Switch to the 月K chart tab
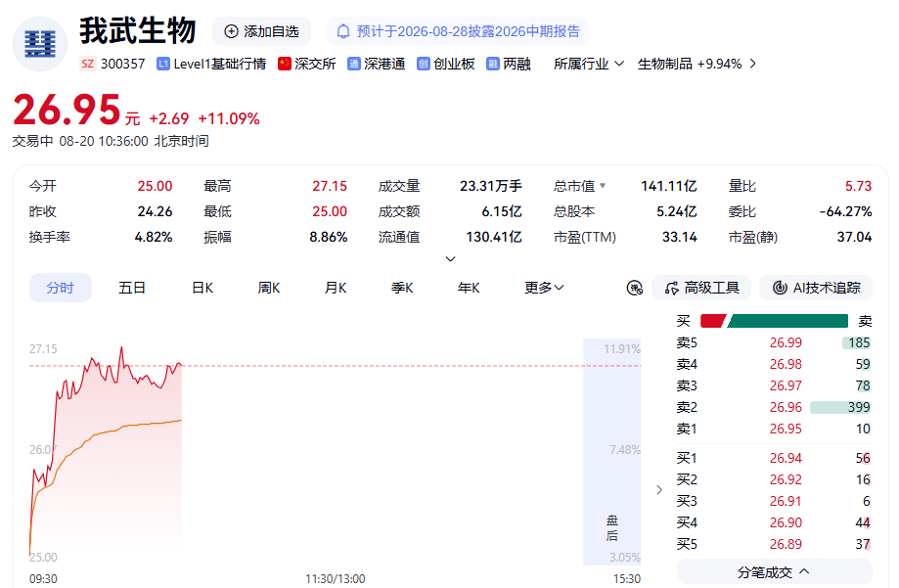 click(x=336, y=288)
